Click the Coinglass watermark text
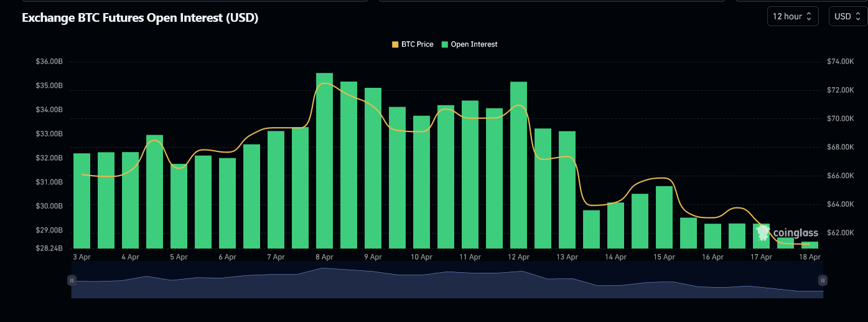868x322 pixels. [x=795, y=233]
